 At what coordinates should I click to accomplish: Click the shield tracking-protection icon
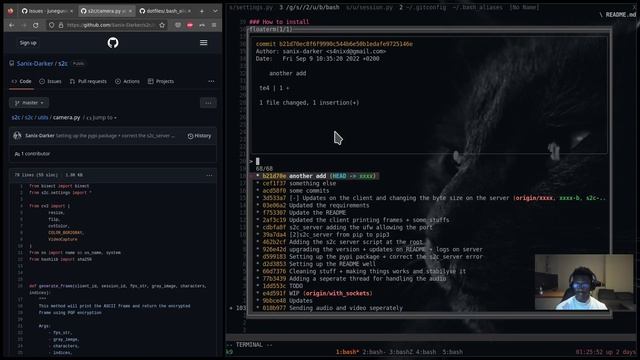51,25
